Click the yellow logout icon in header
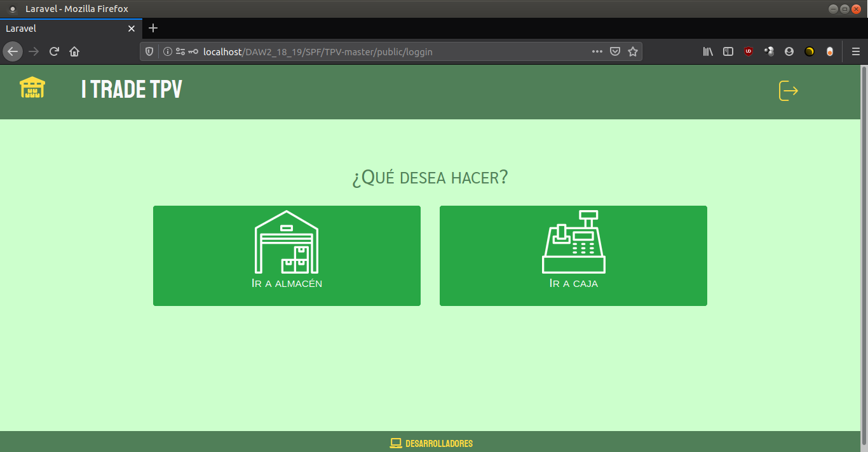Image resolution: width=868 pixels, height=452 pixels. coord(788,91)
